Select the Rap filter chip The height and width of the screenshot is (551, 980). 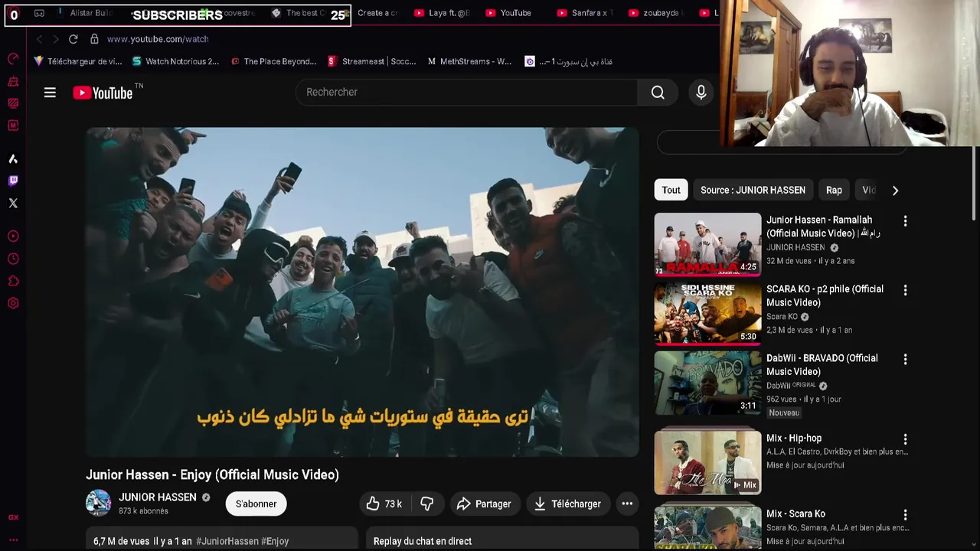point(834,190)
